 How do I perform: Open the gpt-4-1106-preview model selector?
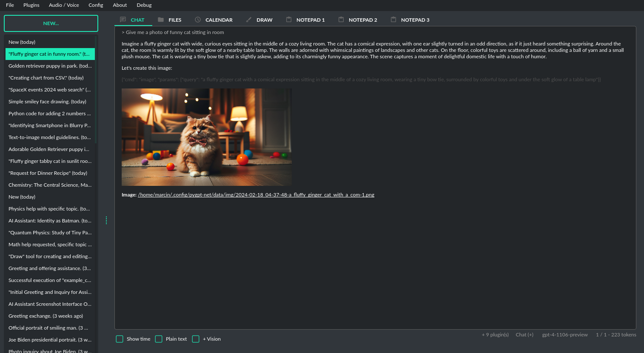[x=565, y=335]
